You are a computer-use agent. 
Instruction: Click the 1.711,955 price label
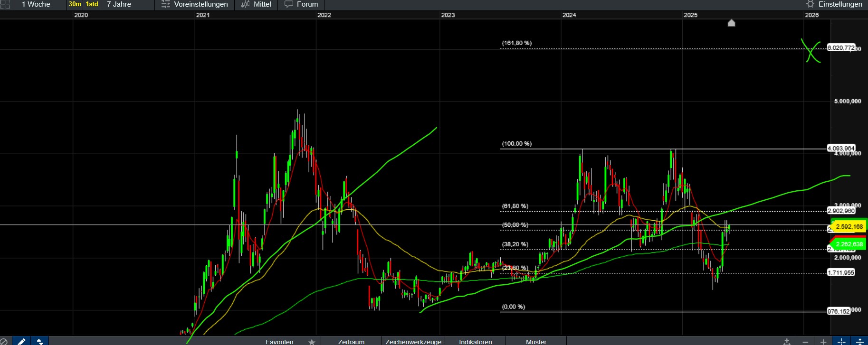pyautogui.click(x=841, y=273)
